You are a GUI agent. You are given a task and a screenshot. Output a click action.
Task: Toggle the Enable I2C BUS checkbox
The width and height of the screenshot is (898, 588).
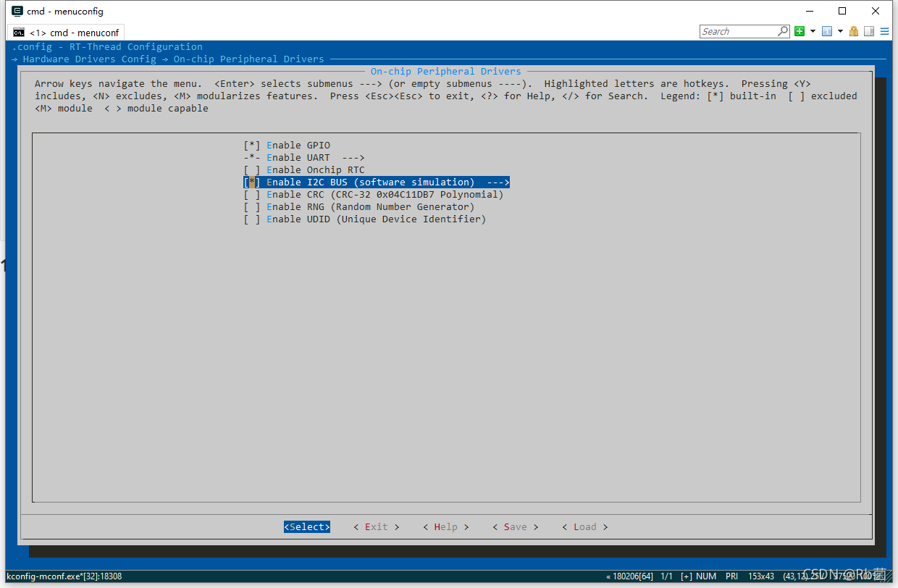252,182
